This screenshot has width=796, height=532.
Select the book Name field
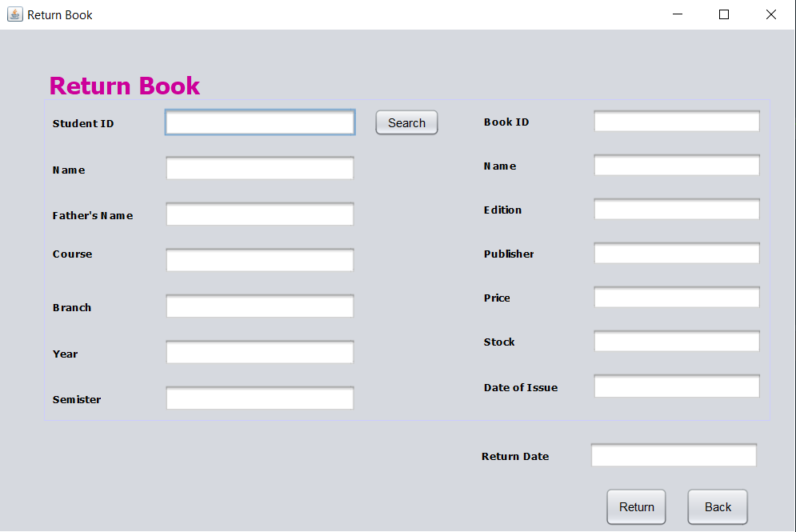[x=676, y=166]
